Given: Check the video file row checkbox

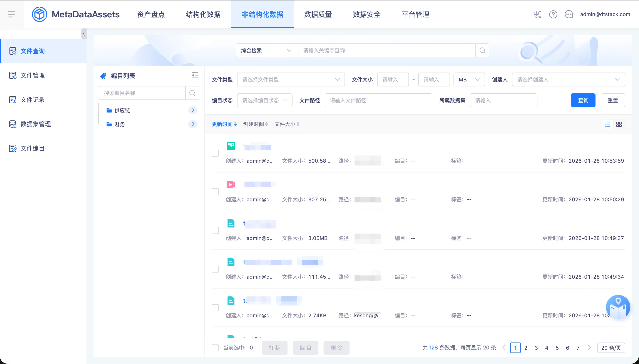Looking at the screenshot, I should coord(215,192).
